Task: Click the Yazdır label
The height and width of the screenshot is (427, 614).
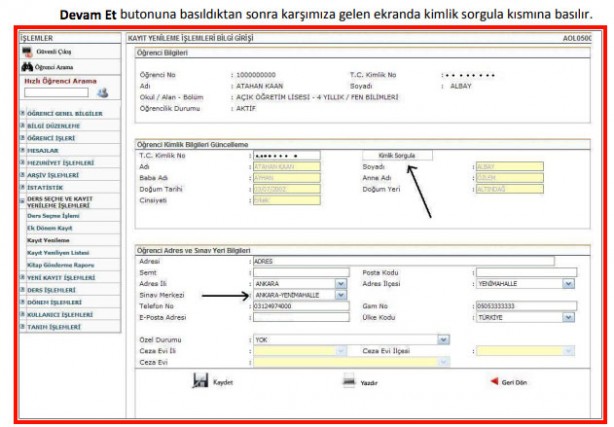Action: [x=369, y=383]
